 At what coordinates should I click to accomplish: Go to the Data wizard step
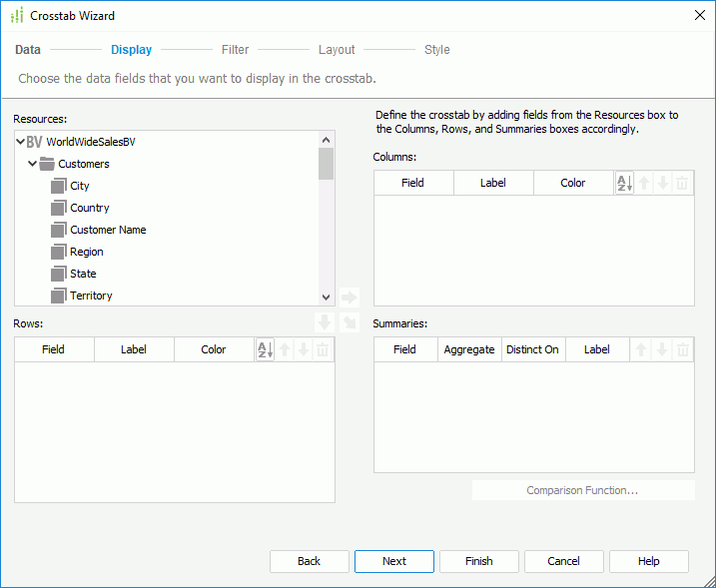(28, 49)
